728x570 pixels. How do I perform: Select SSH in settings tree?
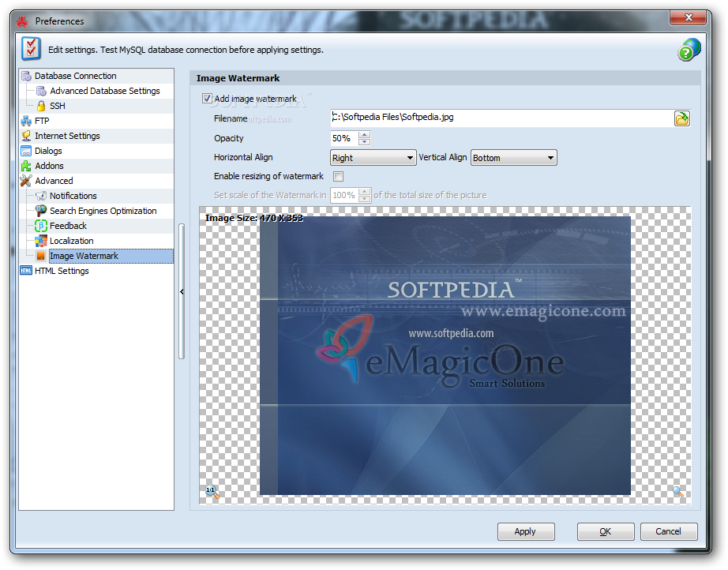tap(57, 106)
